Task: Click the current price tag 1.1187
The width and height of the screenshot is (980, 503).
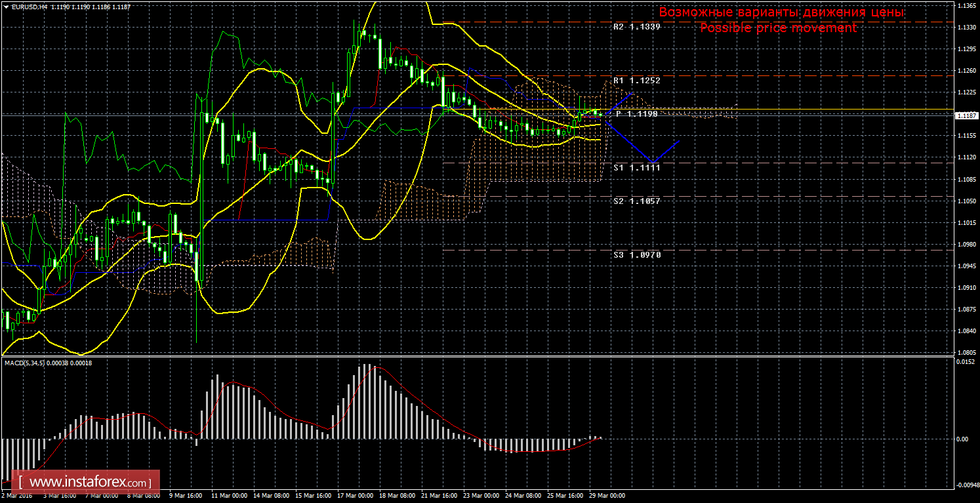Action: coord(964,115)
